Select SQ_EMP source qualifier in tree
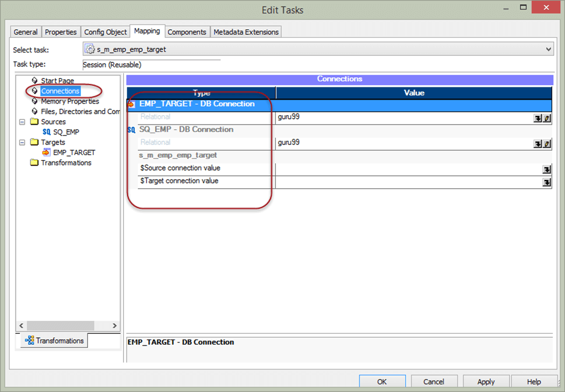 65,132
